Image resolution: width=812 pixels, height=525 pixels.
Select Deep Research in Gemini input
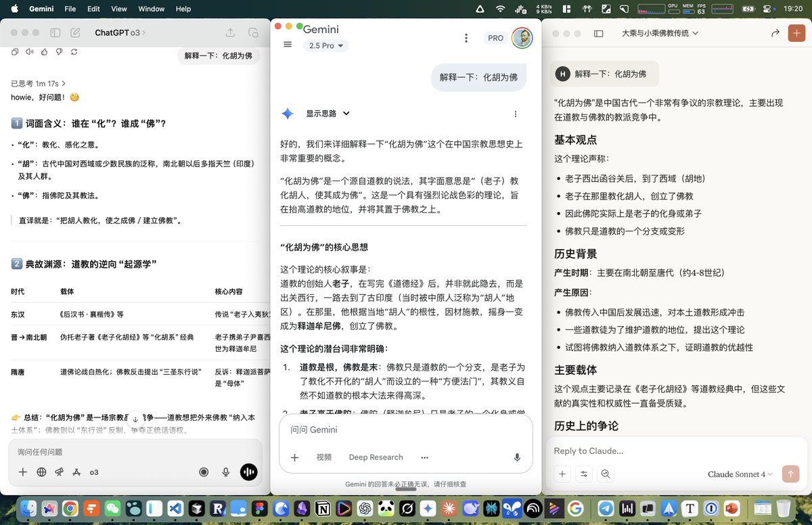[x=376, y=457]
